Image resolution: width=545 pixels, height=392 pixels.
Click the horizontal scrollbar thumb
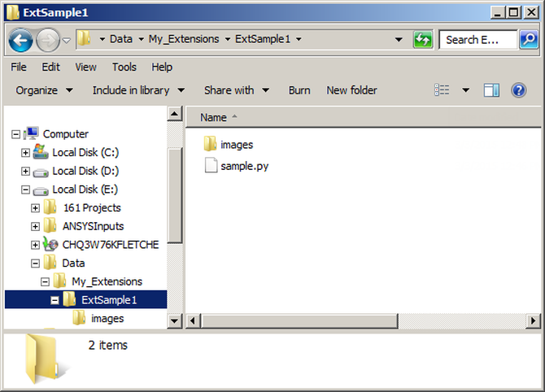[299, 320]
